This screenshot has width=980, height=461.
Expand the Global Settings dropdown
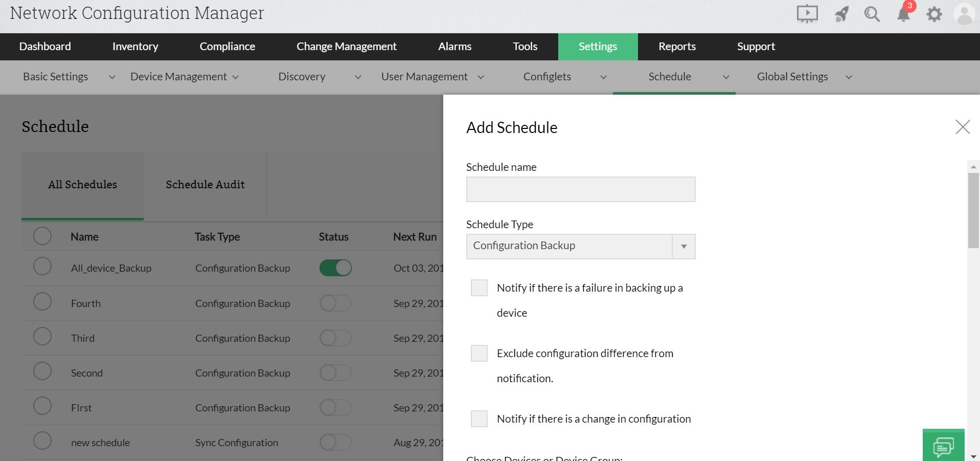pyautogui.click(x=849, y=77)
